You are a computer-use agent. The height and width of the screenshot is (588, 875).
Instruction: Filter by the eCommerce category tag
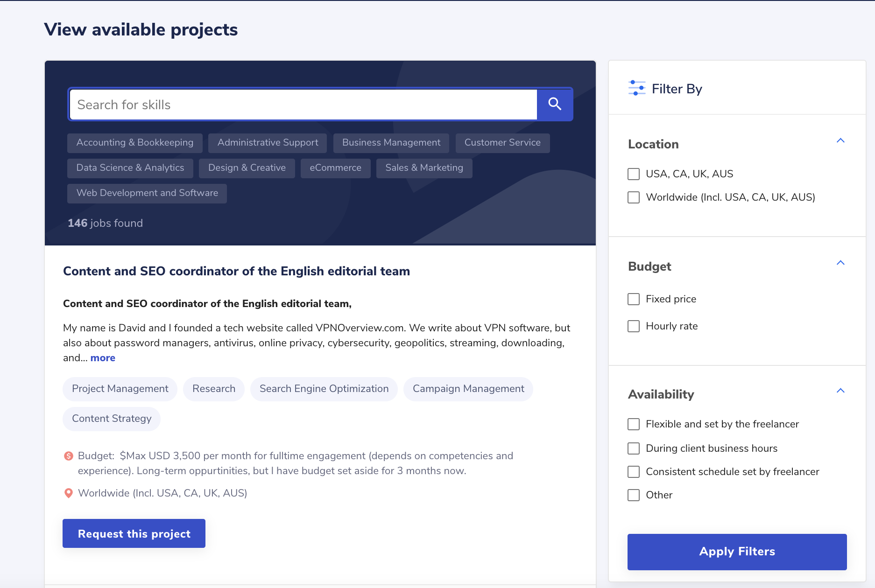pos(336,168)
